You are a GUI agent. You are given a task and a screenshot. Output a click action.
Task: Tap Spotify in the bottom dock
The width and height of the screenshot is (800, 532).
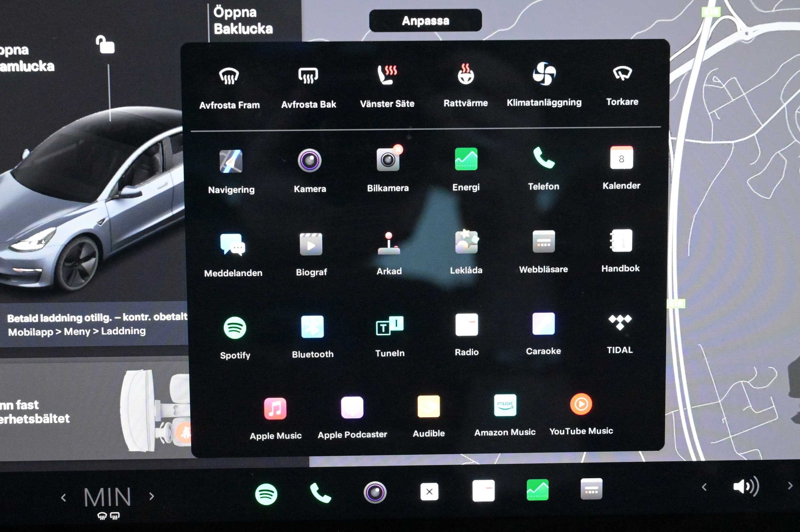tap(266, 494)
